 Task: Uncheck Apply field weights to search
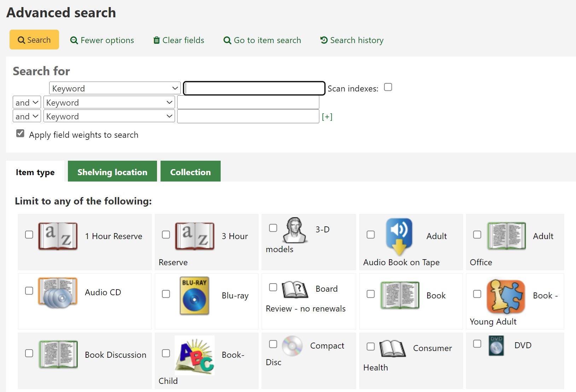click(x=21, y=133)
